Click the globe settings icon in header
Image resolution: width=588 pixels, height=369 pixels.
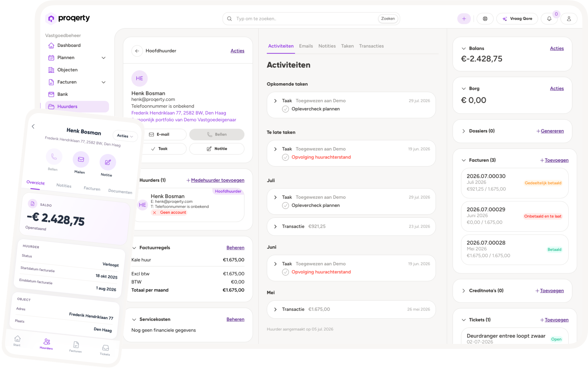(x=485, y=19)
